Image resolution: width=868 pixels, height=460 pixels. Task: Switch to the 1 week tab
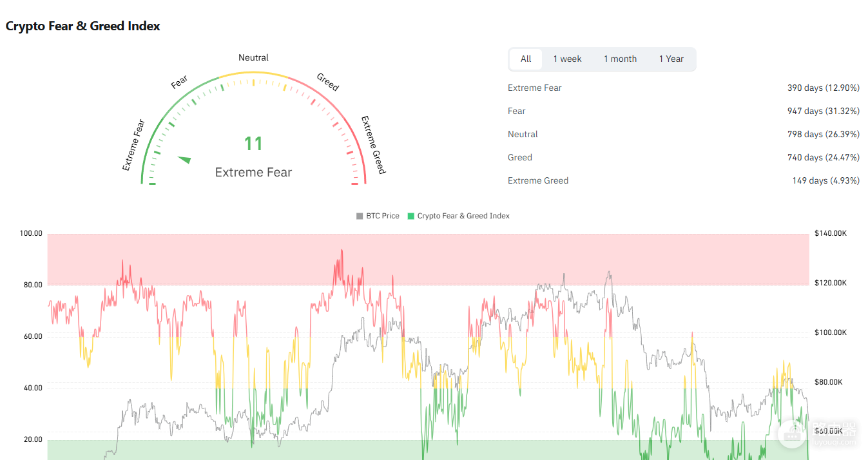pyautogui.click(x=567, y=59)
